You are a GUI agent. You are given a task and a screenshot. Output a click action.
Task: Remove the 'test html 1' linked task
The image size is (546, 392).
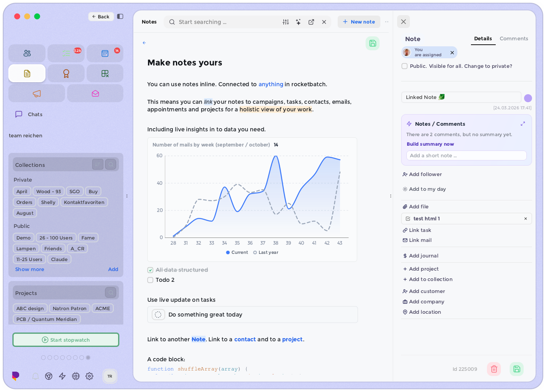click(x=526, y=219)
